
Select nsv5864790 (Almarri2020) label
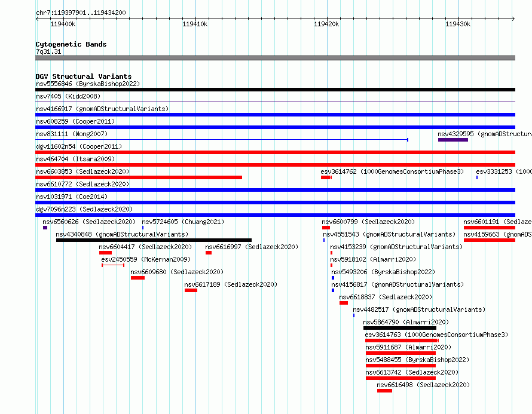[x=406, y=322]
